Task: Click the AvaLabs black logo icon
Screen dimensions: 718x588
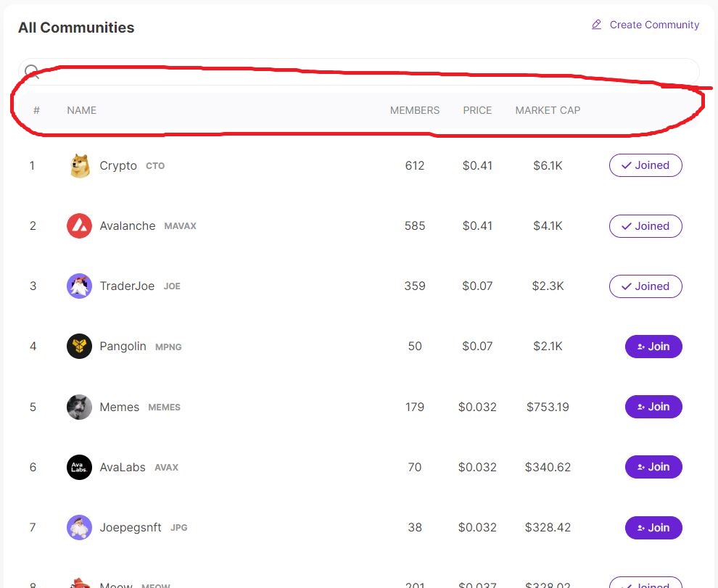Action: (x=79, y=467)
